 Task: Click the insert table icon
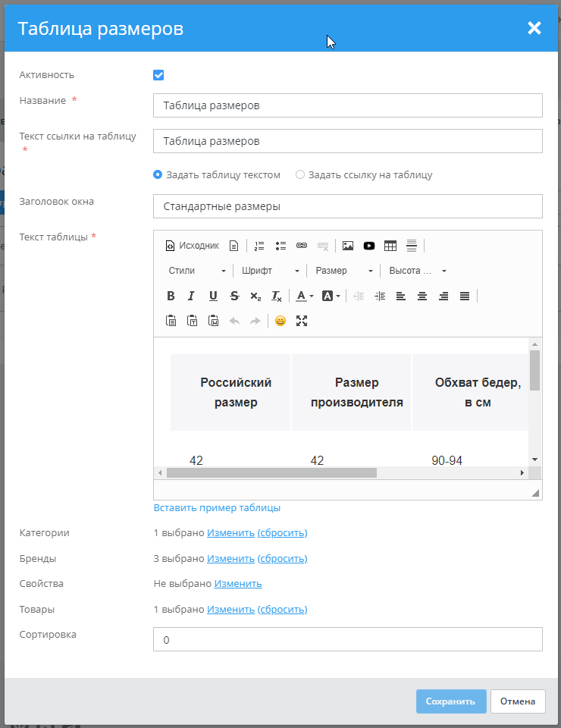[390, 246]
